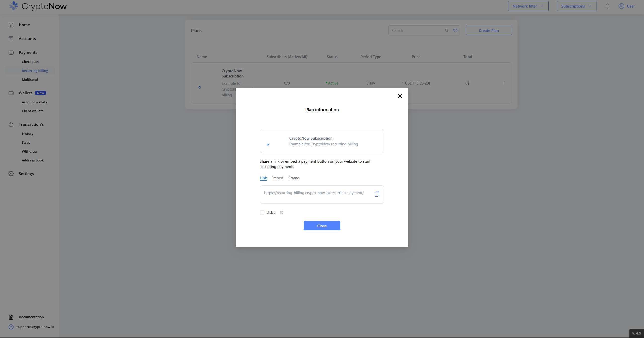Open the Withdraw page

(x=30, y=151)
